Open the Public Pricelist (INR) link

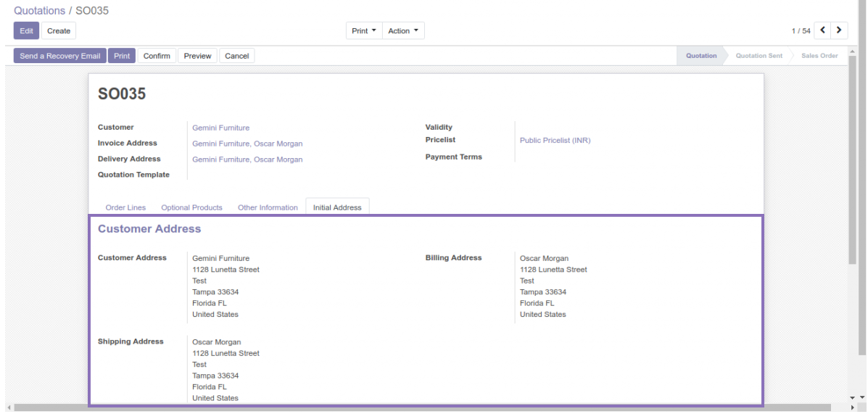(x=555, y=140)
